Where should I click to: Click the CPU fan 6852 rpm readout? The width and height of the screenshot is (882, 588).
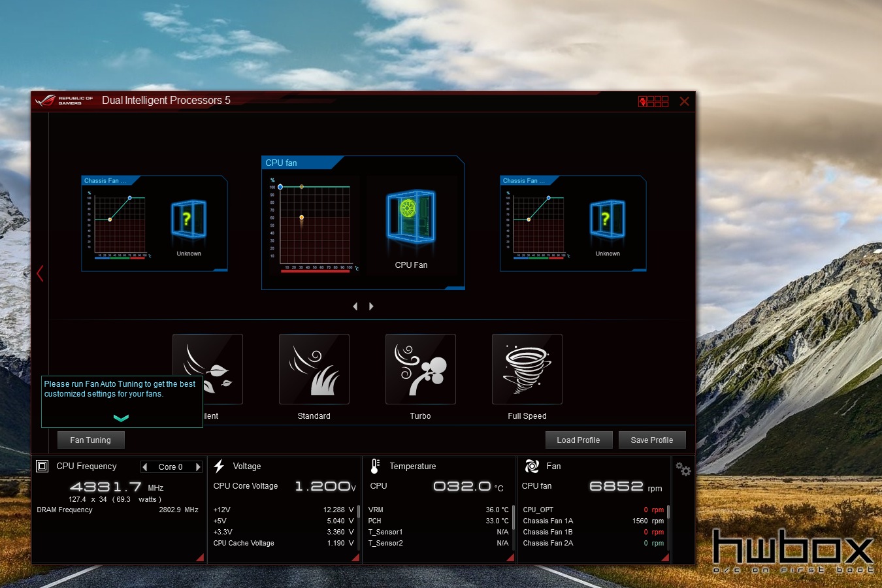point(626,486)
